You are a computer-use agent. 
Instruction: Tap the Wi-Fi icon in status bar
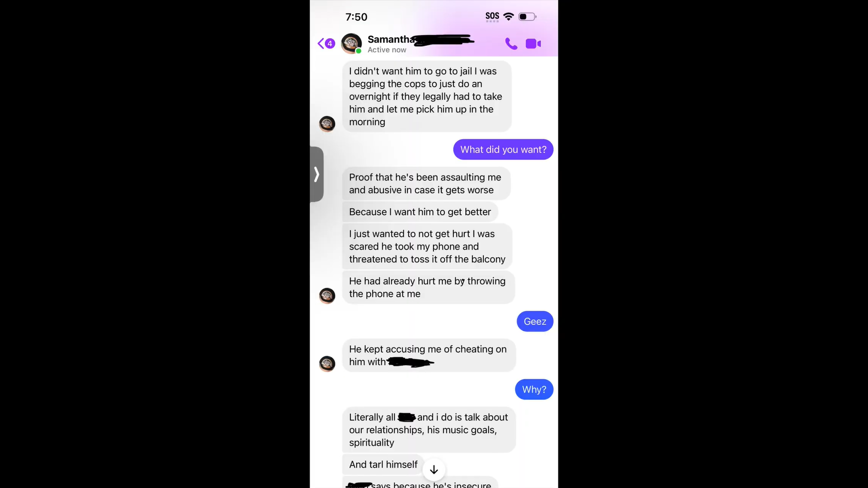pos(509,17)
